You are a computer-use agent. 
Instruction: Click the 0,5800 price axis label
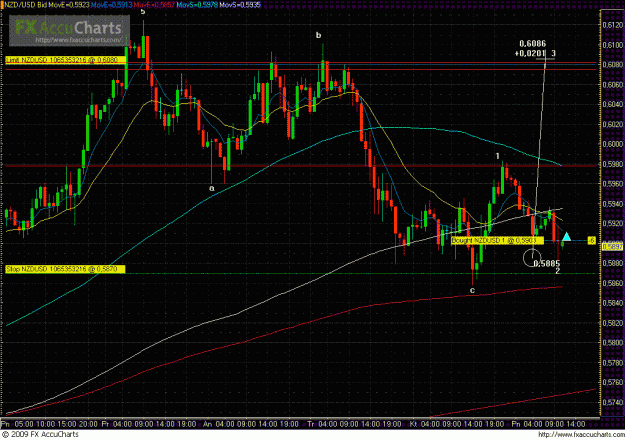(612, 342)
